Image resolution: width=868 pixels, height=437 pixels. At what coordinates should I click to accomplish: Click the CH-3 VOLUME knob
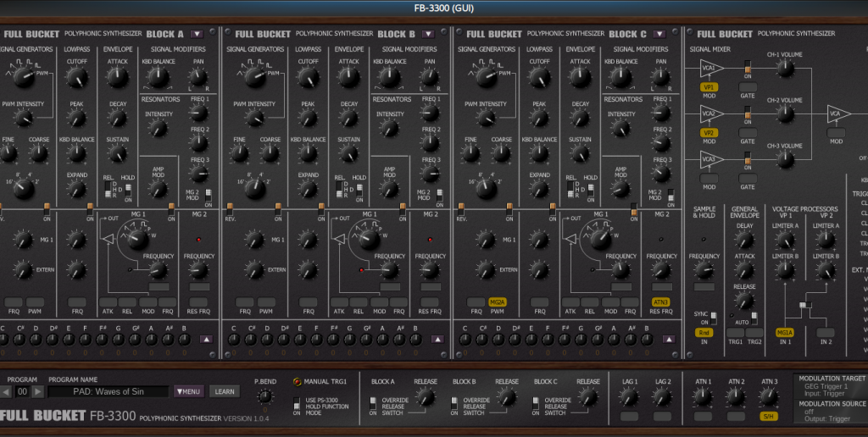(785, 160)
